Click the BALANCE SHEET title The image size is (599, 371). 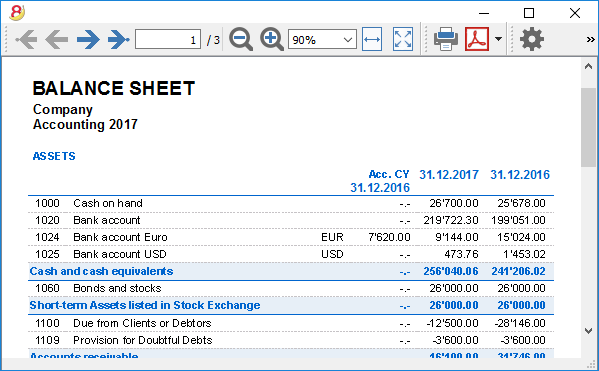pos(114,88)
